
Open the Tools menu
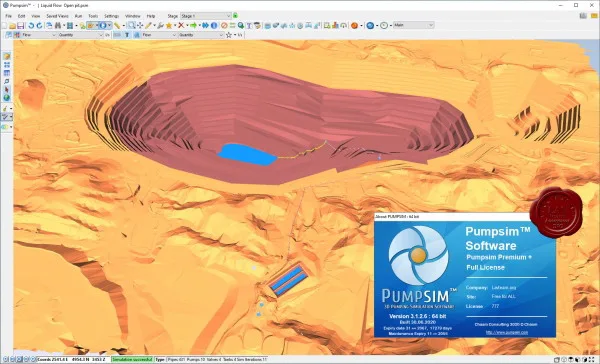pos(93,16)
